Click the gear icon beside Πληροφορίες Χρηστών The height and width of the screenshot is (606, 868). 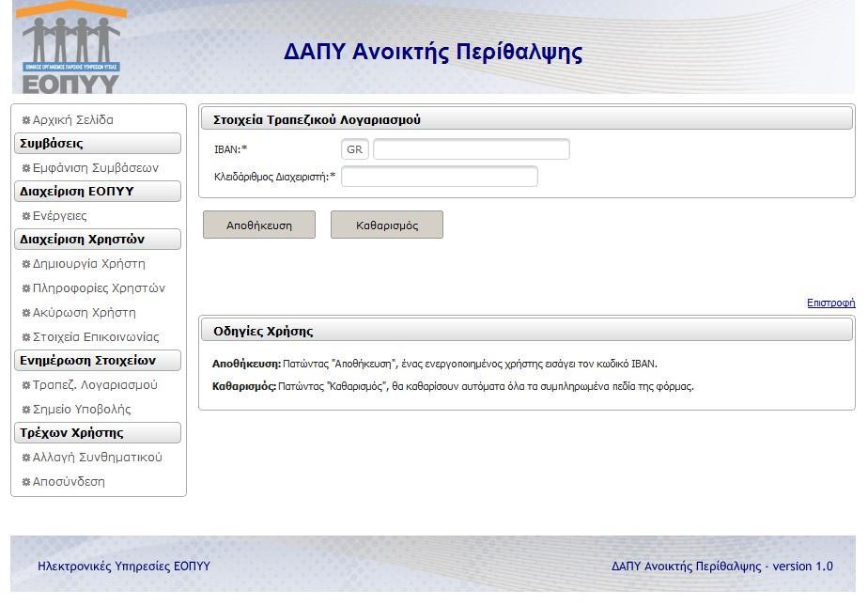(x=25, y=288)
